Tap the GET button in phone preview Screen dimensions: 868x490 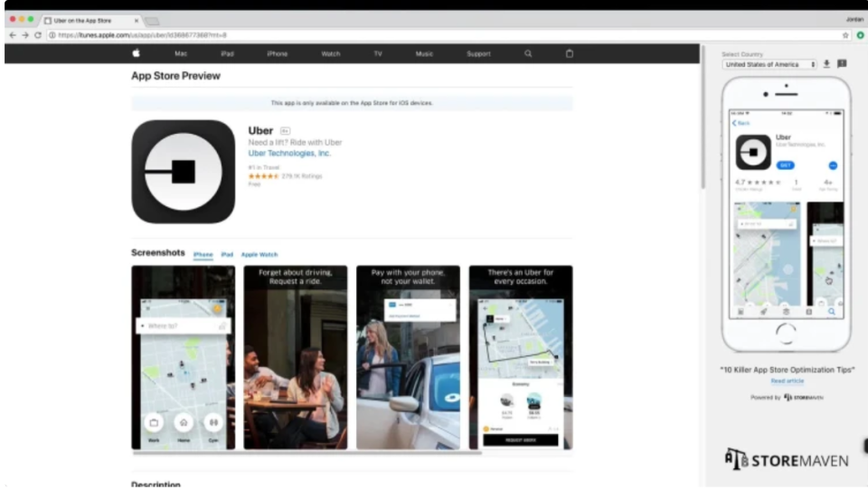785,165
